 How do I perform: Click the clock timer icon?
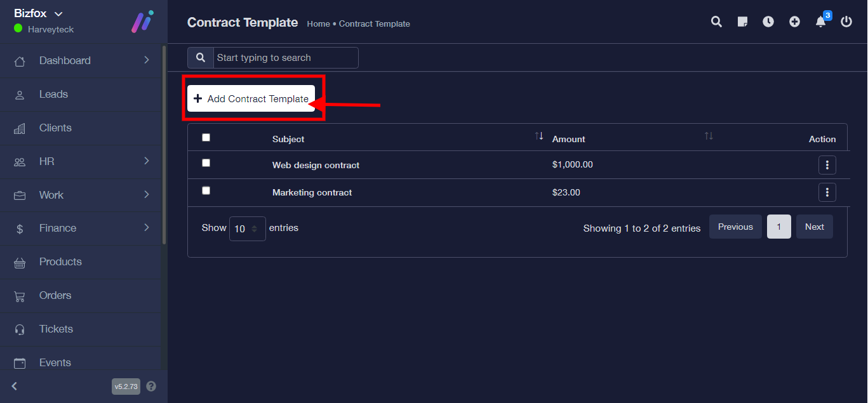point(768,22)
